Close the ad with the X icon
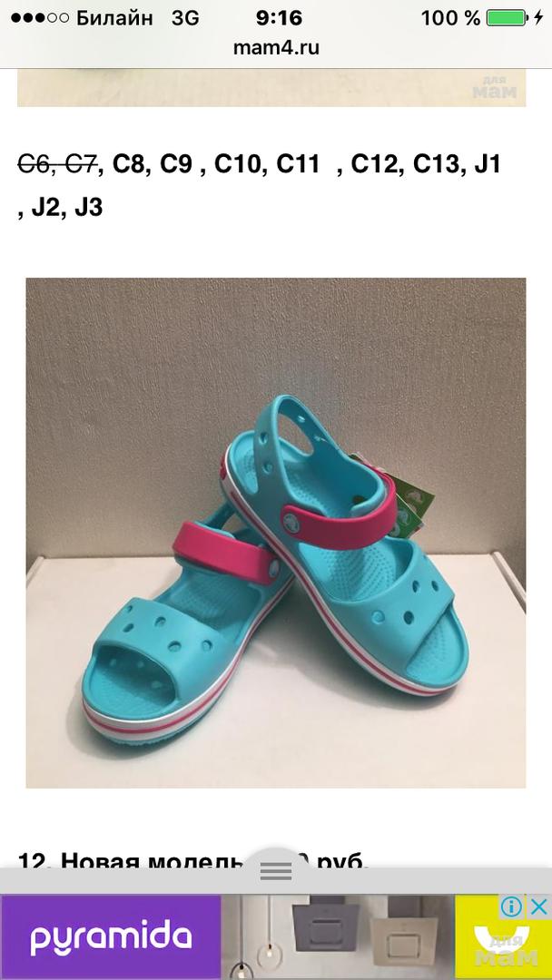Screen dimensions: 552x980 pos(539,906)
